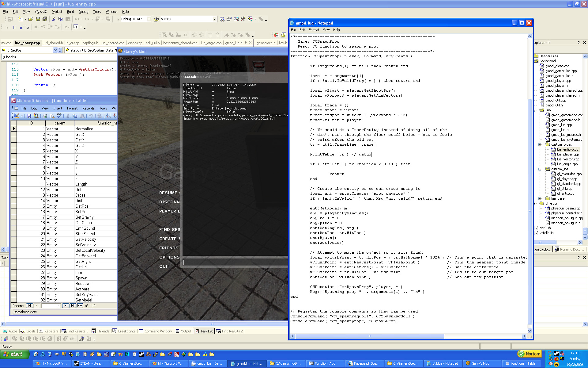Open Solution Explorer icon in main toolbar

pyautogui.click(x=222, y=19)
